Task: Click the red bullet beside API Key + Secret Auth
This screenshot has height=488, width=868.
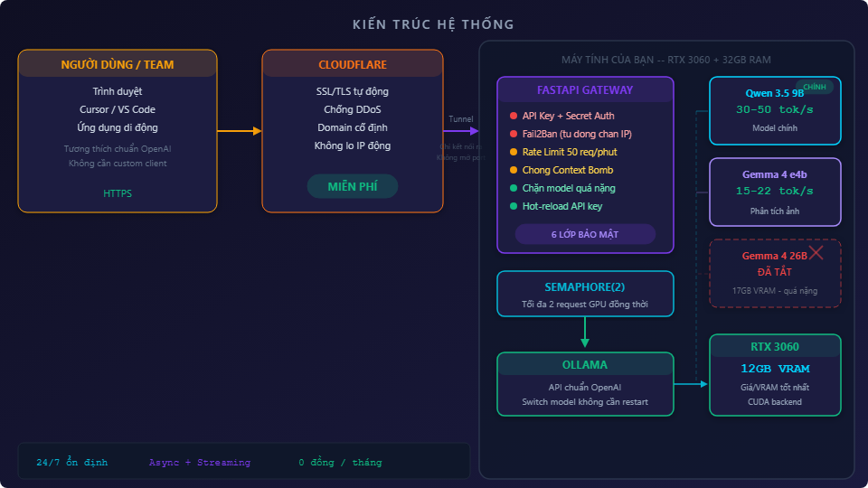Action: tap(514, 116)
